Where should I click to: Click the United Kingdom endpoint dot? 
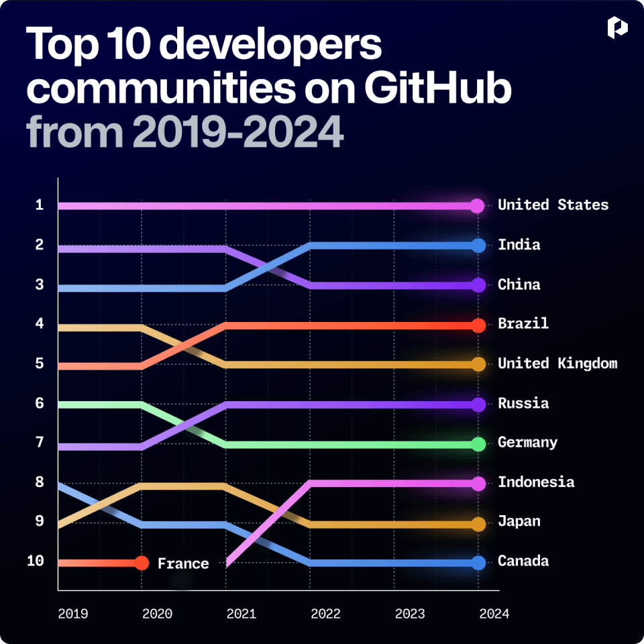click(478, 364)
